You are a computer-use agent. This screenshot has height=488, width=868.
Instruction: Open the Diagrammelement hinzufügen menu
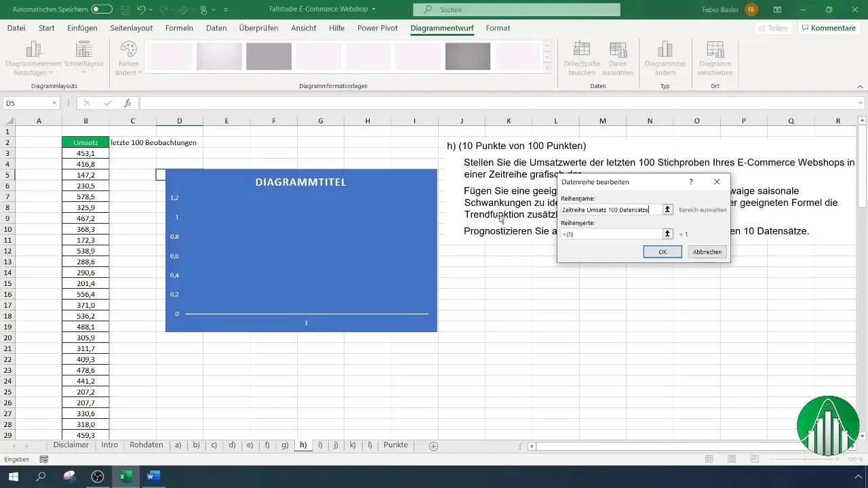[x=33, y=58]
